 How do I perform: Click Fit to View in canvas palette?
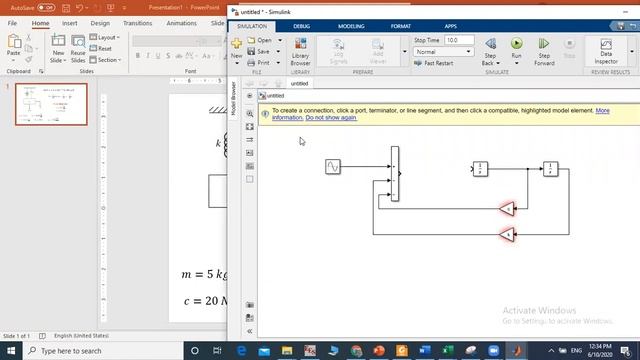(250, 127)
